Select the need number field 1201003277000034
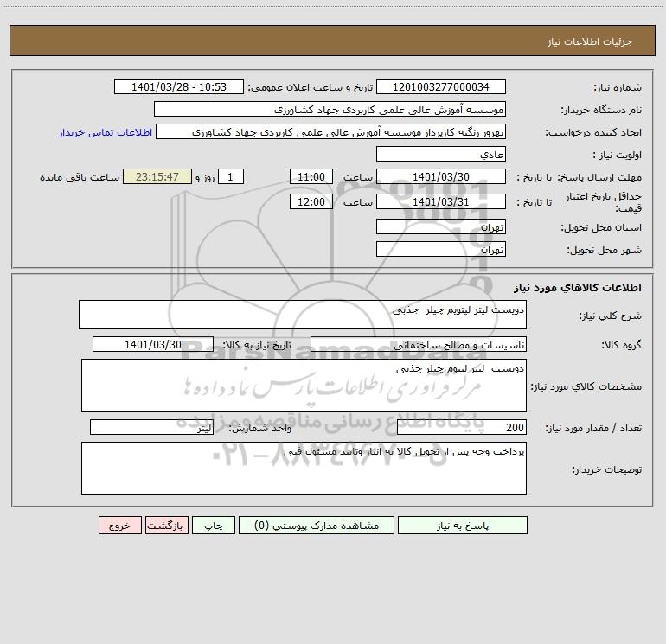 (441, 86)
